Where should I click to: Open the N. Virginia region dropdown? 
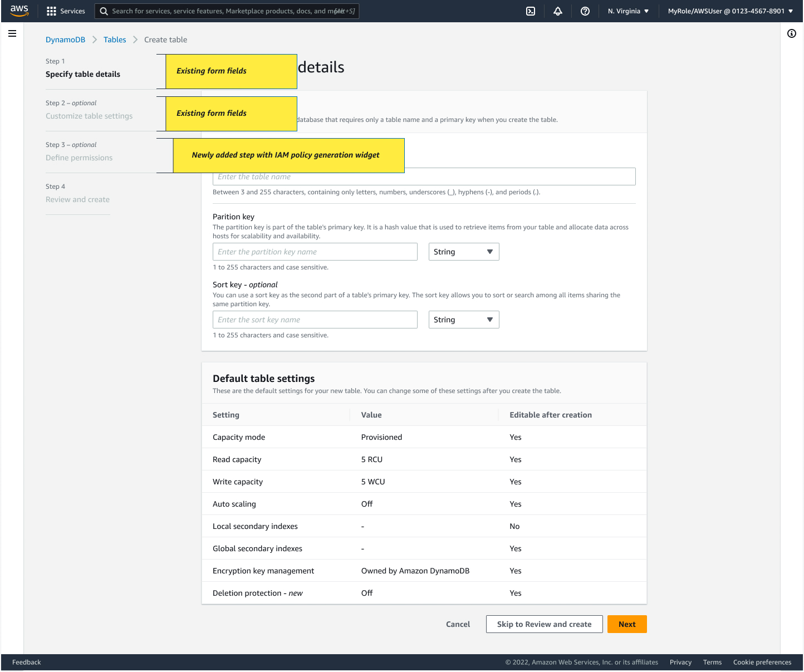pyautogui.click(x=627, y=11)
